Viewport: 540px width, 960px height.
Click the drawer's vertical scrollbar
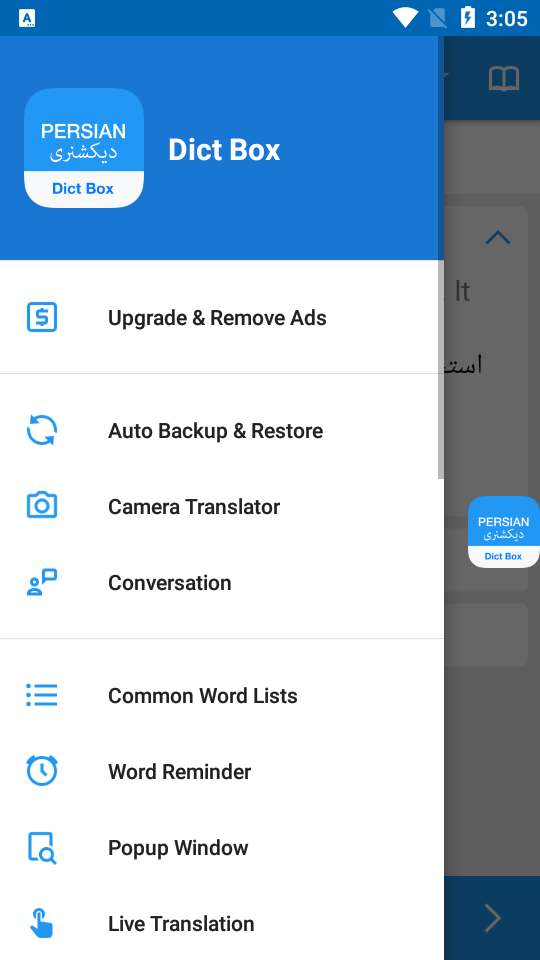coord(441,257)
